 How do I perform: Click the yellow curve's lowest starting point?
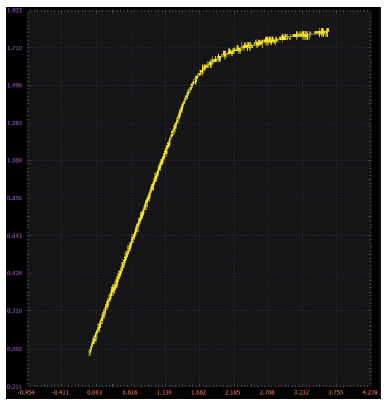click(89, 354)
